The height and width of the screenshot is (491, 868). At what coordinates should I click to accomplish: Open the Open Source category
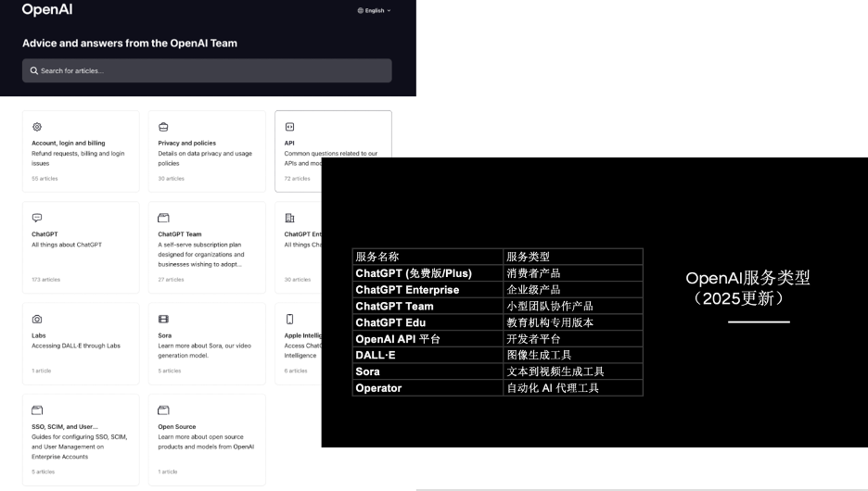click(x=207, y=439)
